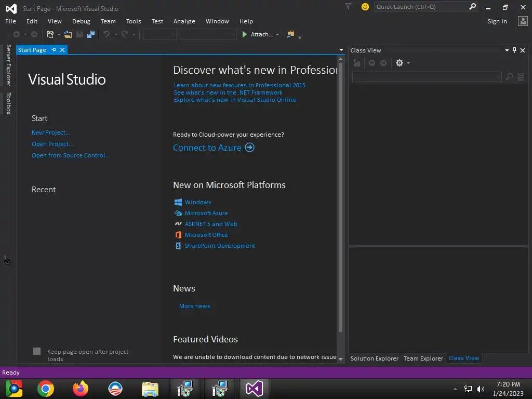This screenshot has height=399, width=532.
Task: Click the Navigate Backward toolbar arrow
Action: 16,34
